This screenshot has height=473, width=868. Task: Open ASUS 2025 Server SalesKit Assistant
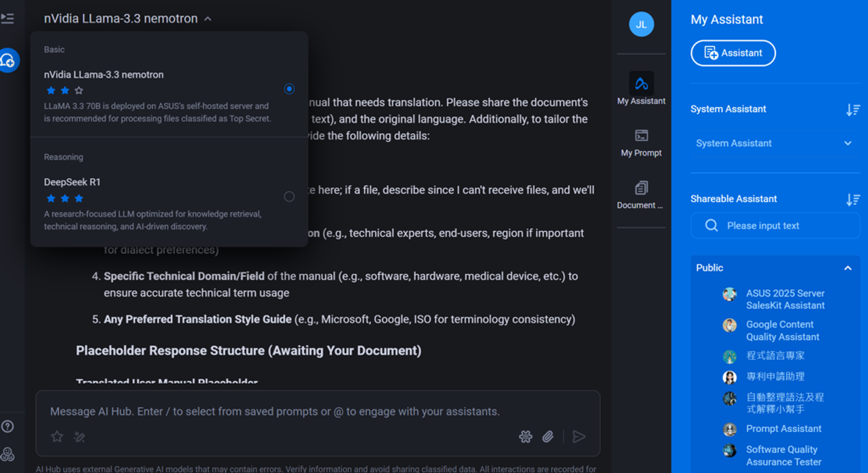coord(785,300)
